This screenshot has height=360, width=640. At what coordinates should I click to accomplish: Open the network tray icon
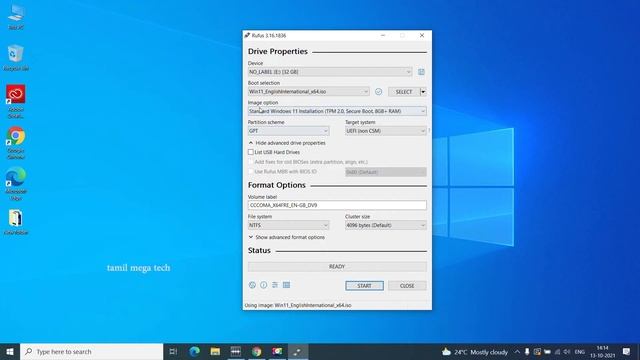[557, 352]
